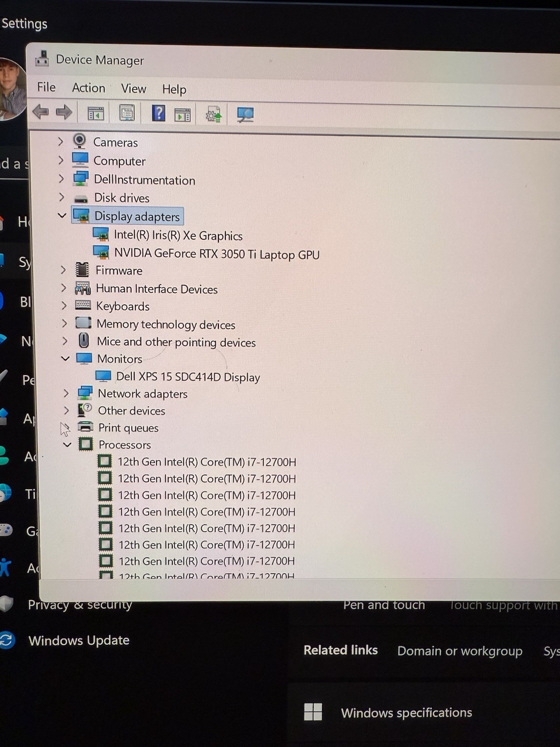Expand the Keyboards node
Screen dimensions: 560x747
coord(64,305)
